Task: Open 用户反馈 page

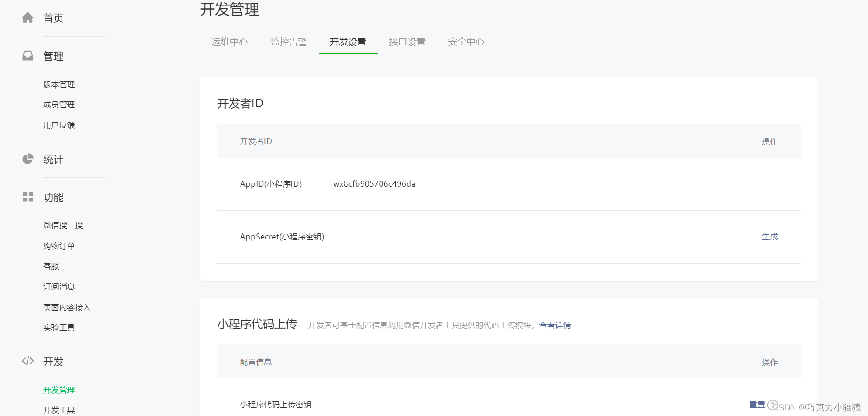Action: tap(59, 125)
